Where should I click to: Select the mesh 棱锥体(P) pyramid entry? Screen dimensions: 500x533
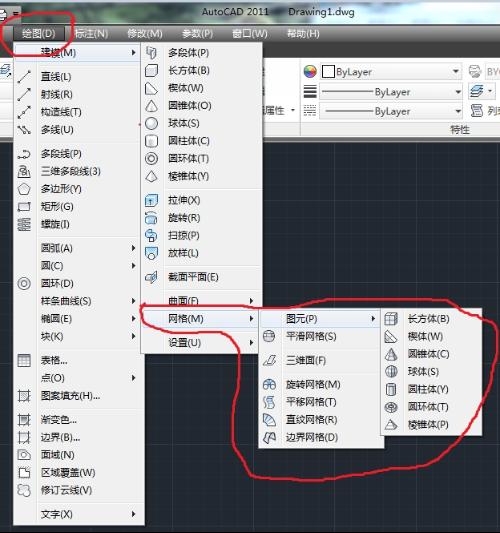[431, 425]
